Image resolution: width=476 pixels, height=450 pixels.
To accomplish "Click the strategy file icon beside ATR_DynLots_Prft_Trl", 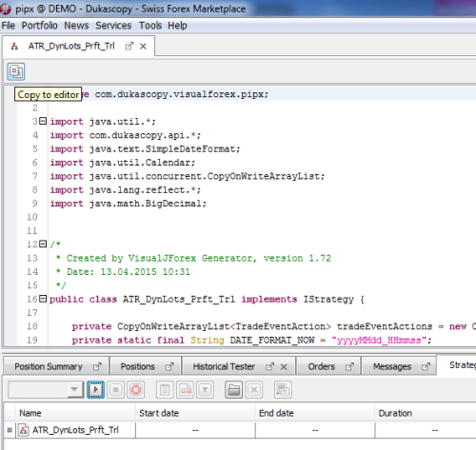I will pyautogui.click(x=23, y=430).
